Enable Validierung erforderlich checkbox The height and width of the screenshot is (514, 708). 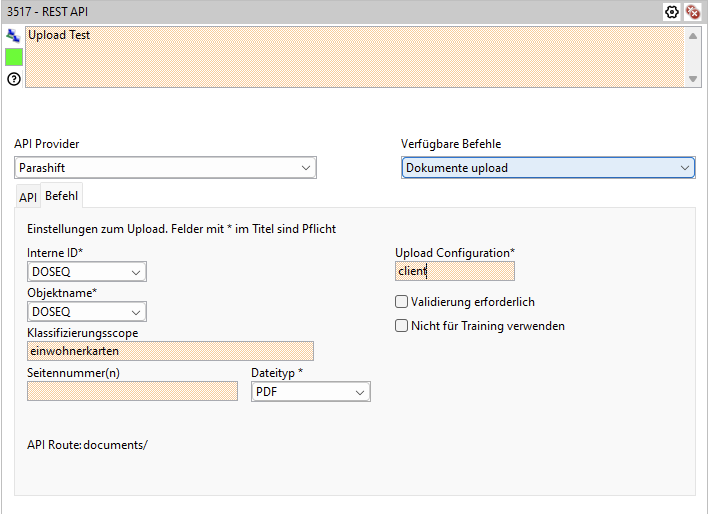point(402,301)
